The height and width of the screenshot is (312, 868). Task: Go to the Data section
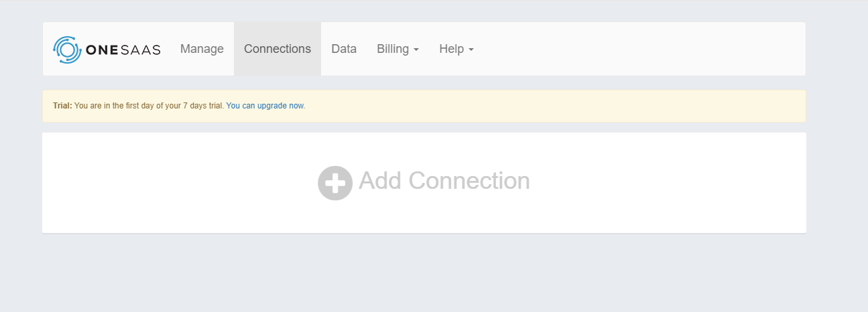click(344, 49)
